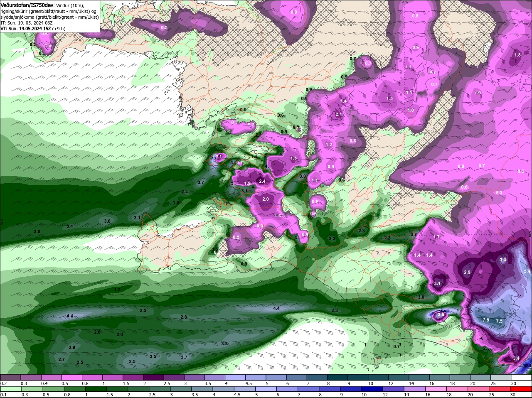532x398 pixels.
Task: Click the 2.7 rain value label
Action: point(62,359)
